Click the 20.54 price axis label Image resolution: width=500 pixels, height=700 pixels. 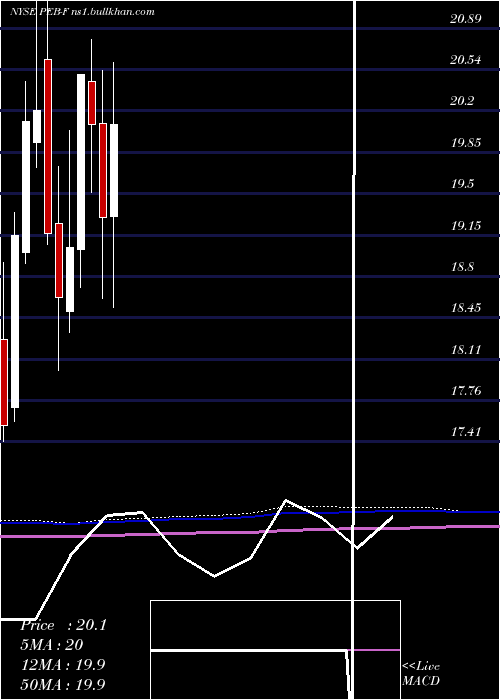(x=466, y=60)
